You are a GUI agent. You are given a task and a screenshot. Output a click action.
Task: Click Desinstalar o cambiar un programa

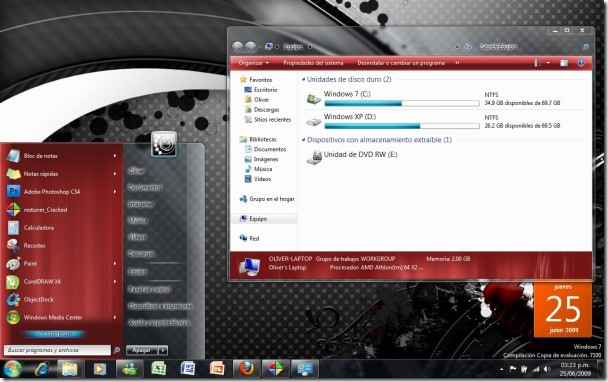(401, 63)
